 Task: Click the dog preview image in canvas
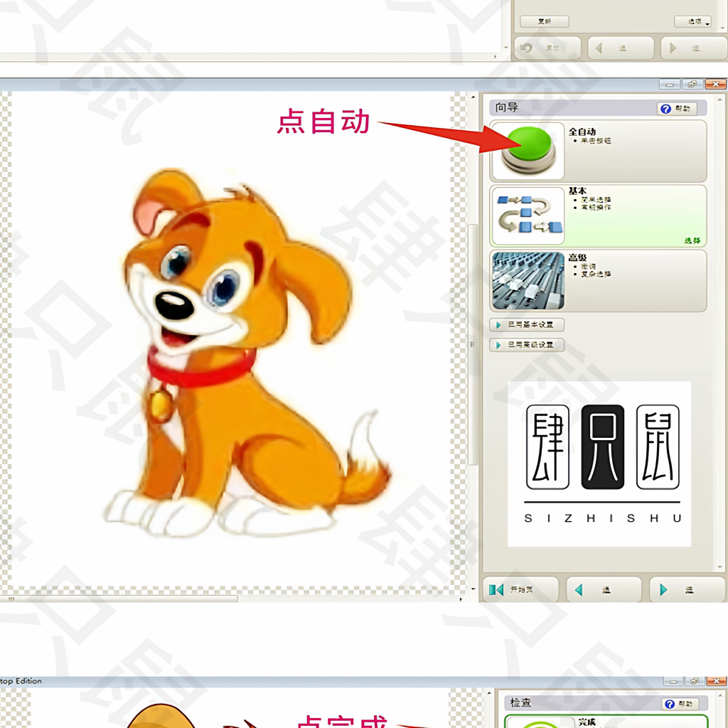[247, 353]
